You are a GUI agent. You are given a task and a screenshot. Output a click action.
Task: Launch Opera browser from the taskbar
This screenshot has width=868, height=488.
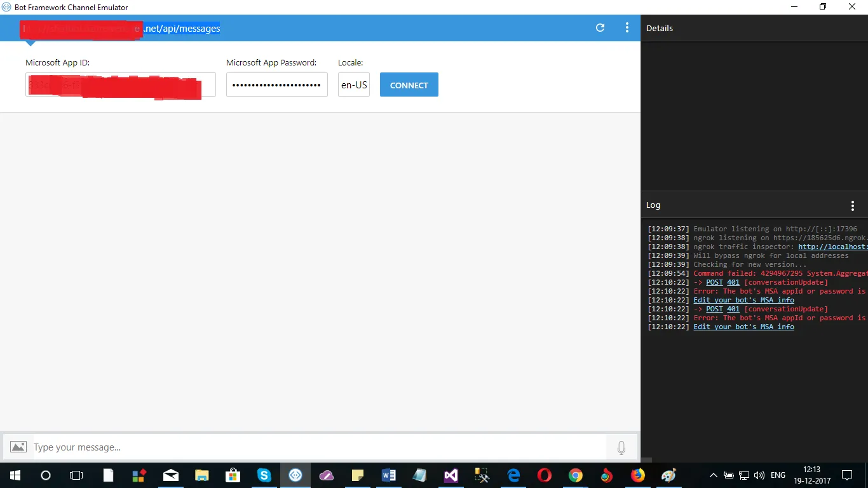coord(545,475)
